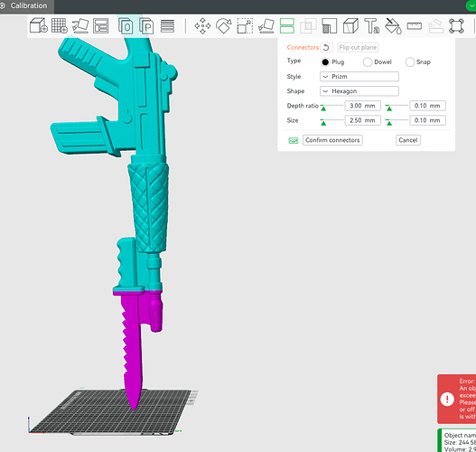The image size is (476, 452).
Task: Click the Auto orient tool icon
Action: (x=80, y=25)
